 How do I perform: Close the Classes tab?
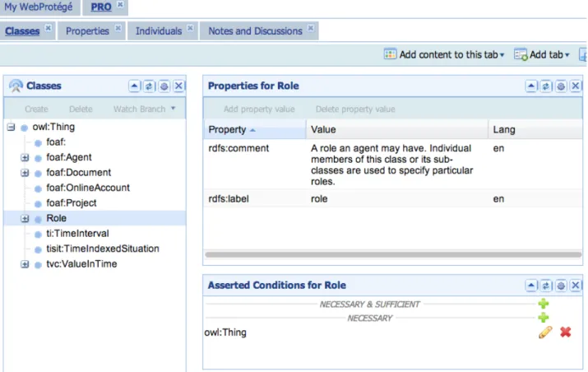click(x=48, y=28)
